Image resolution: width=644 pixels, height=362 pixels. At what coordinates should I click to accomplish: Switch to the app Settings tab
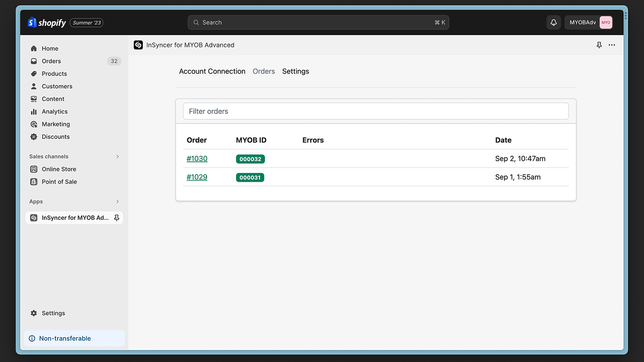(295, 71)
